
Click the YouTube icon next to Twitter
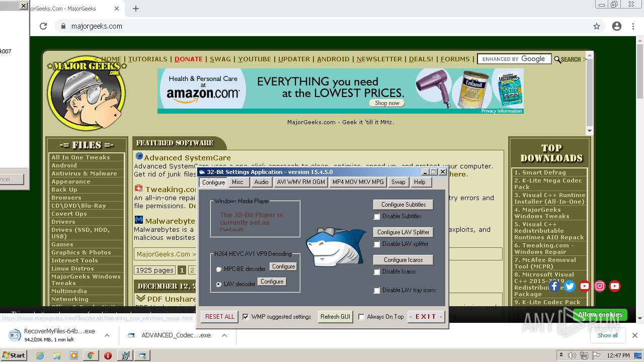coord(585,286)
